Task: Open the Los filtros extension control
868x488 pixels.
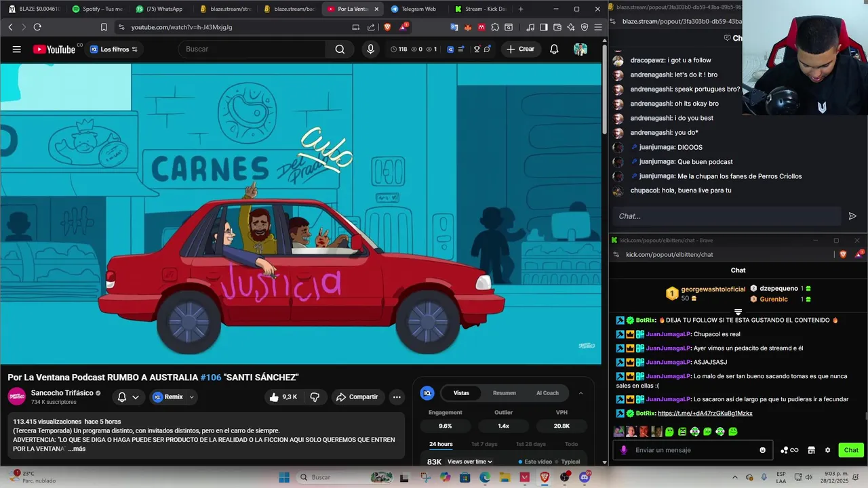Action: (x=114, y=49)
